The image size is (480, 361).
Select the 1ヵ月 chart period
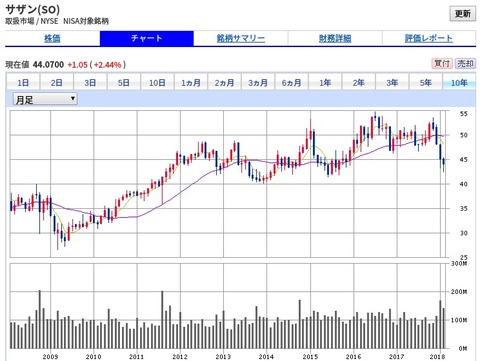191,82
